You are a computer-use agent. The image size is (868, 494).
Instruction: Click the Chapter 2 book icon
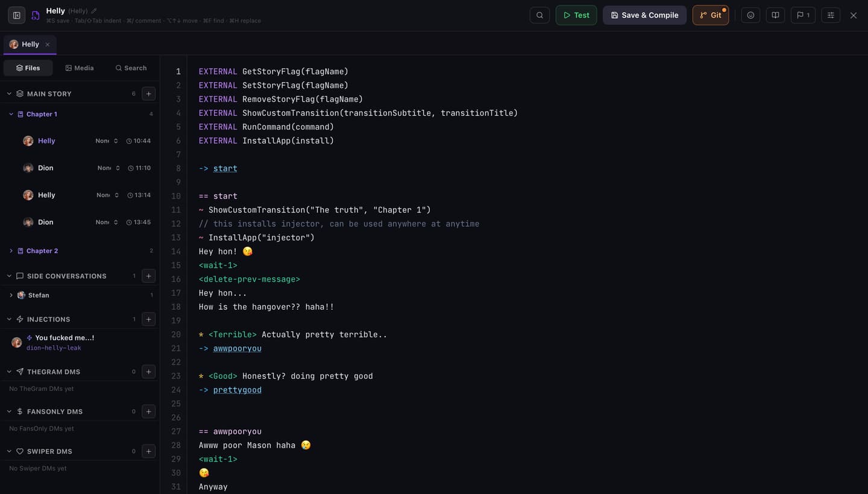pyautogui.click(x=20, y=251)
